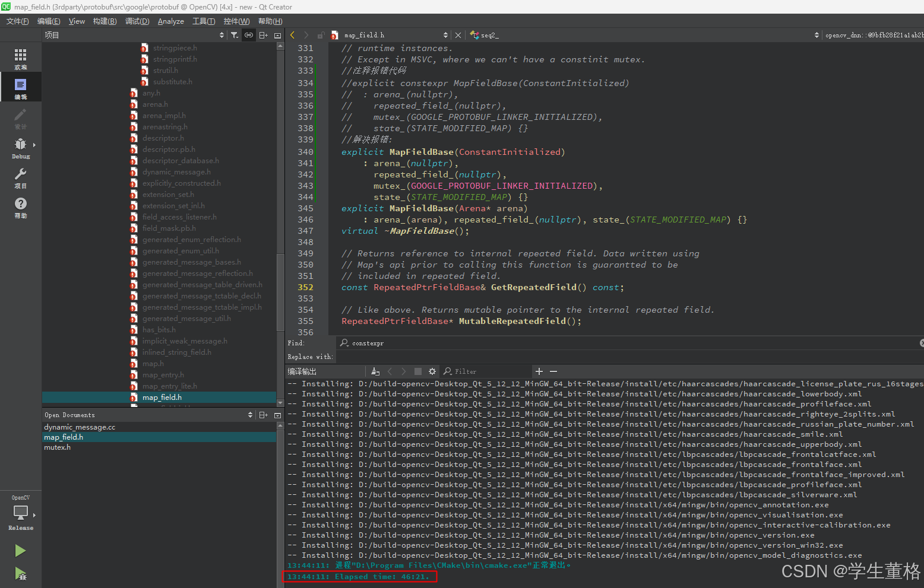Screen dimensions: 924x588
Task: Split the Projects side panel
Action: 264,35
